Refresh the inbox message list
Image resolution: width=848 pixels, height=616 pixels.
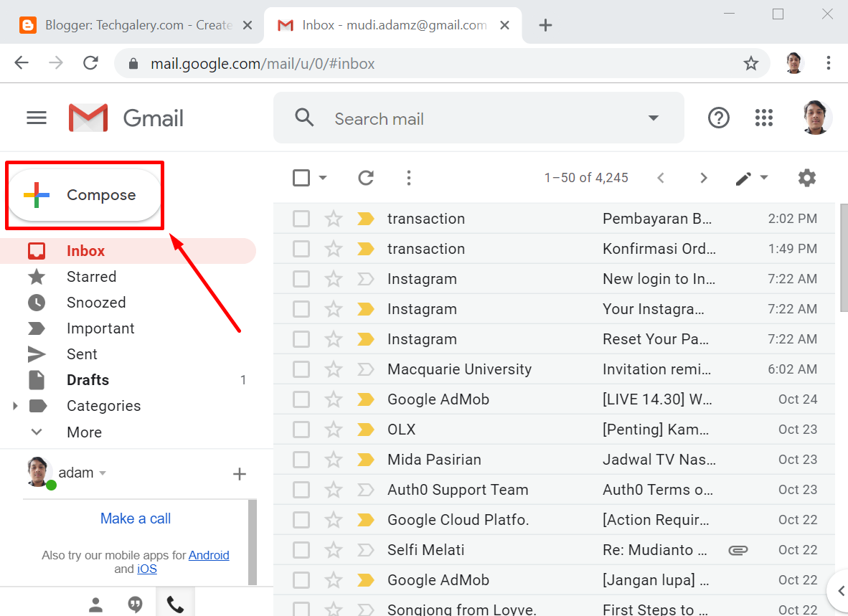(366, 177)
